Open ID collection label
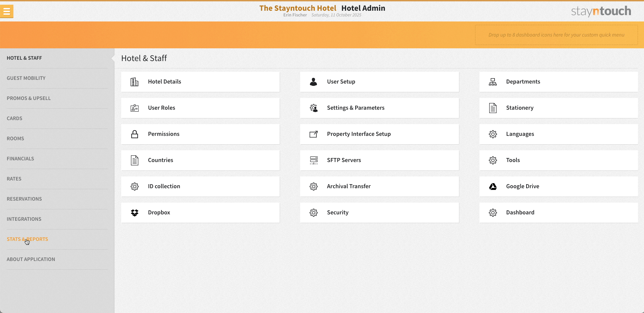Image resolution: width=644 pixels, height=313 pixels. 164,187
